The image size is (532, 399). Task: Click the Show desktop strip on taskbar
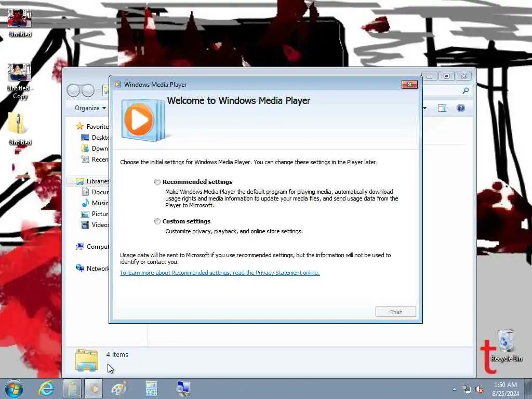[x=528, y=389]
